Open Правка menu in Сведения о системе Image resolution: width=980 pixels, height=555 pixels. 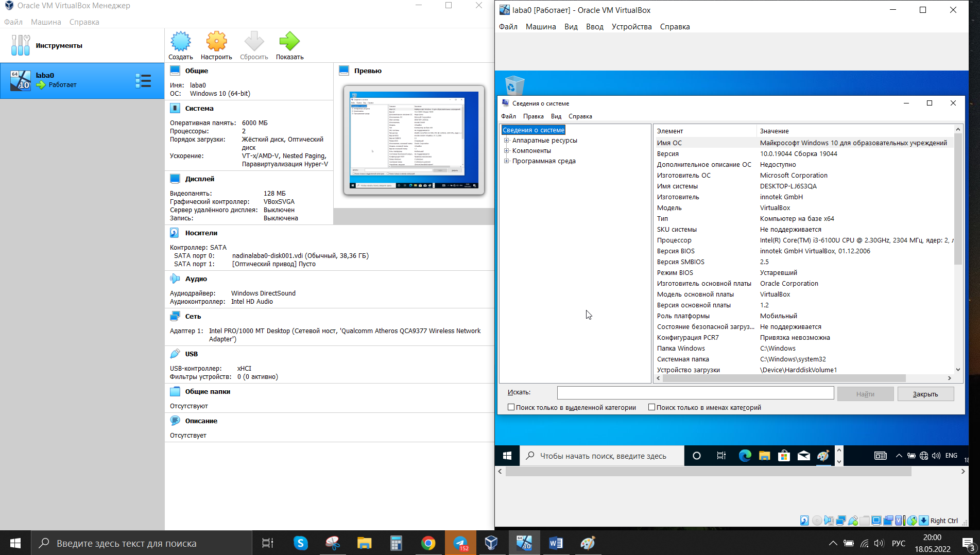[x=534, y=116]
